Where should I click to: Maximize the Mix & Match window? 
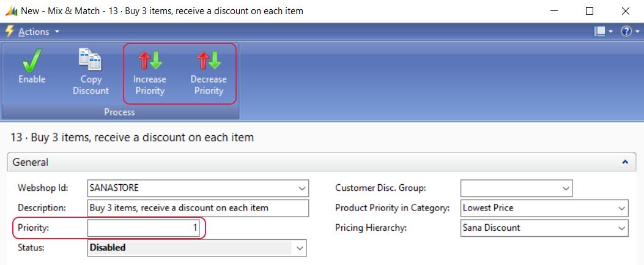[x=590, y=11]
